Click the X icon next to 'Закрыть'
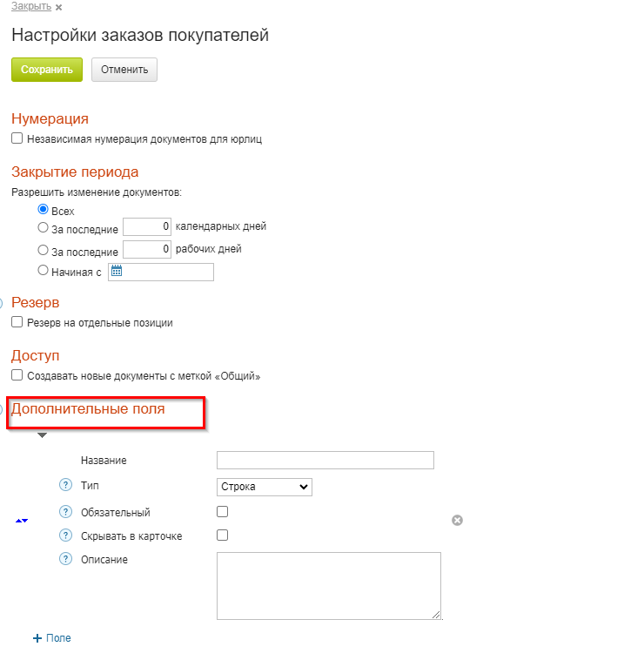The image size is (644, 660). pos(58,8)
